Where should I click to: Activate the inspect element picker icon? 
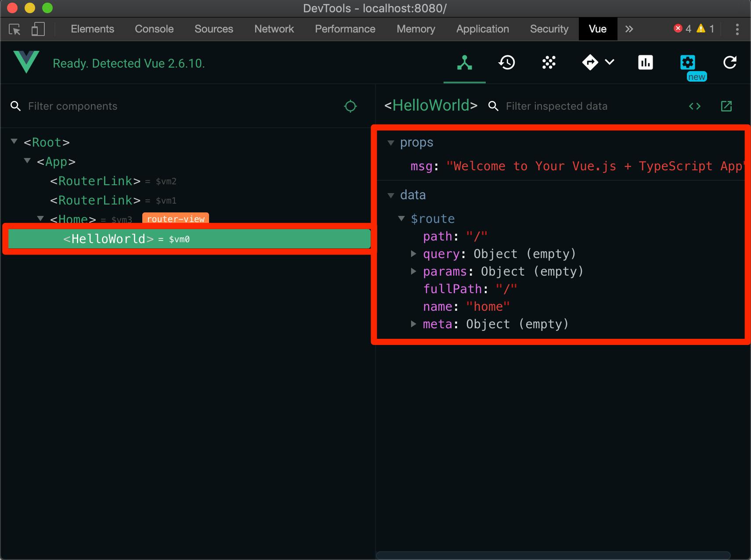coord(14,29)
